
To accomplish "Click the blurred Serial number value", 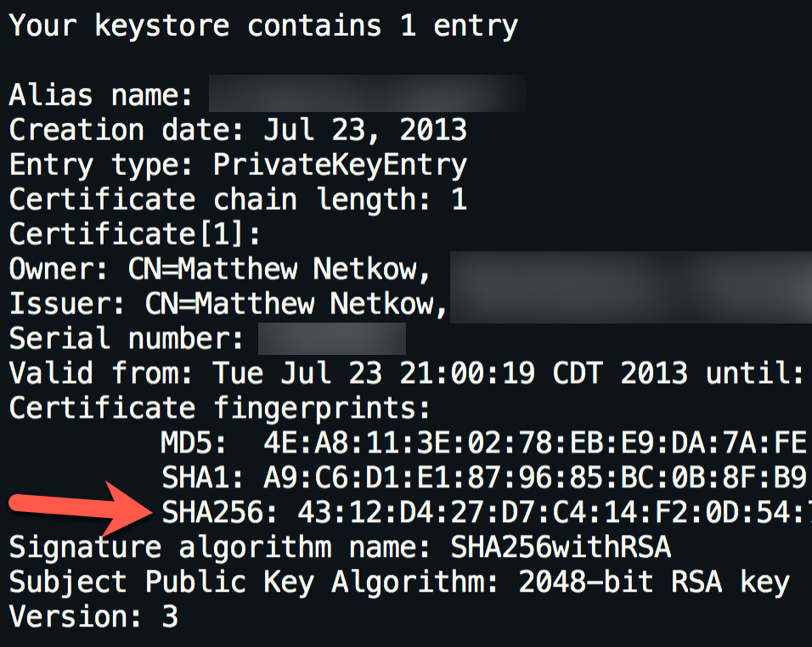I will (331, 339).
